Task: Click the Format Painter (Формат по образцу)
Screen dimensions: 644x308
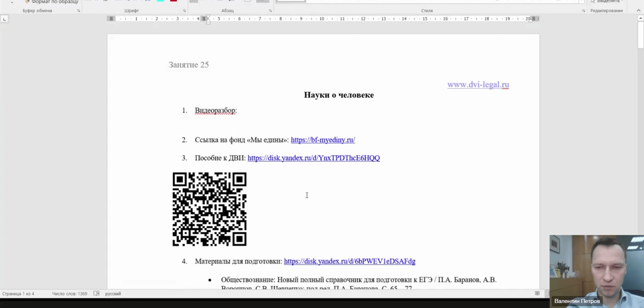Action: point(51,1)
